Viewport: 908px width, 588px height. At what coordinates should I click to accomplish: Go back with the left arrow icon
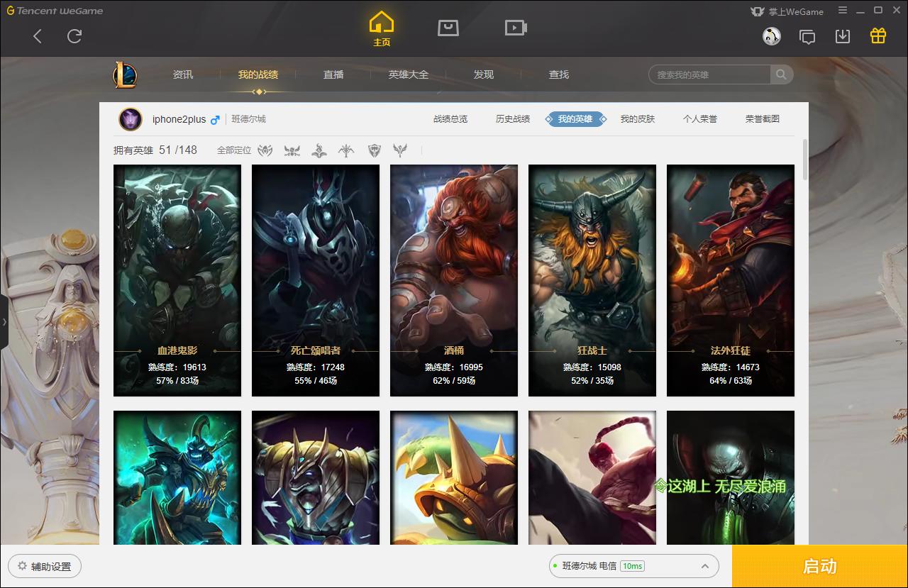[x=38, y=36]
